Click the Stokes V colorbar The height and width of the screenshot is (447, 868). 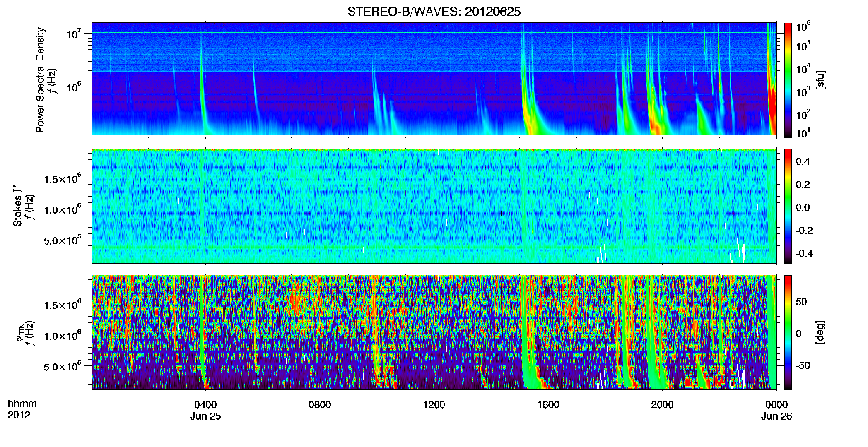pos(788,206)
